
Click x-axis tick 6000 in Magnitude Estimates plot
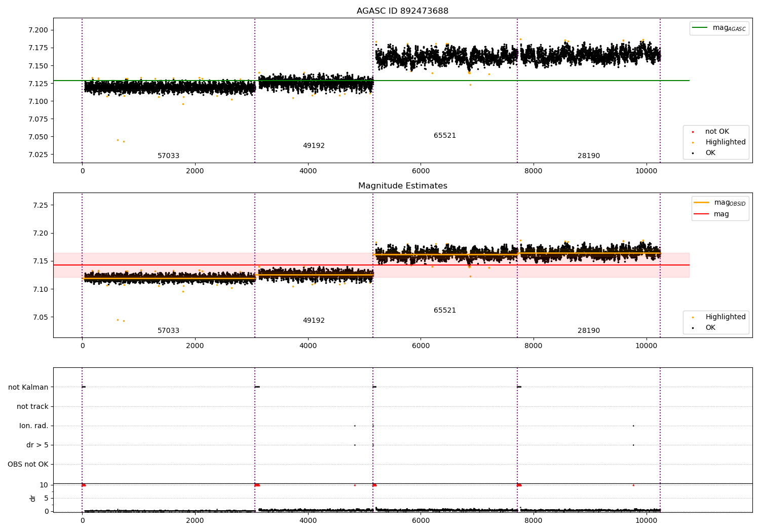[x=421, y=346]
